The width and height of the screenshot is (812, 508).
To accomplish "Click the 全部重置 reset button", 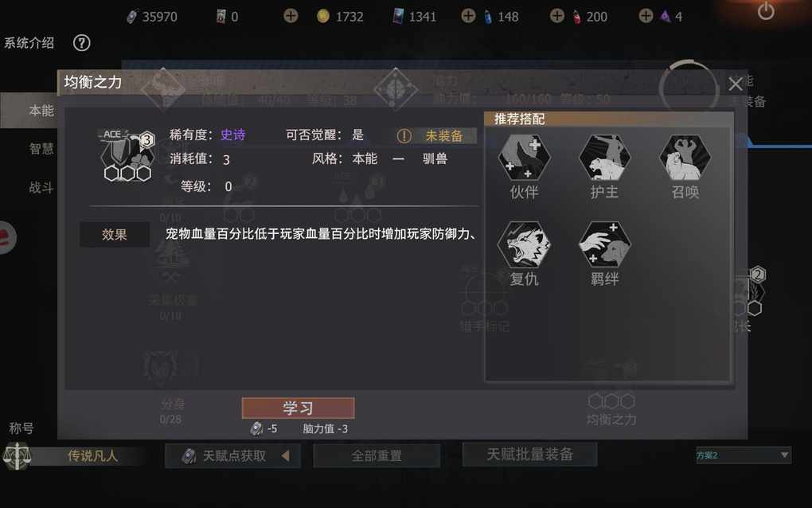I will [x=377, y=455].
